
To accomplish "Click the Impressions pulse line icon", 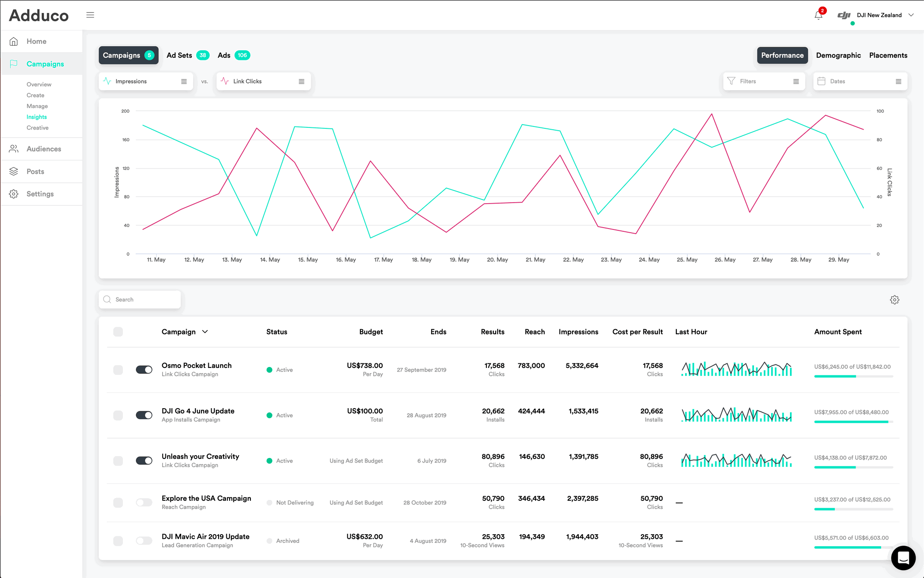I will [x=107, y=81].
